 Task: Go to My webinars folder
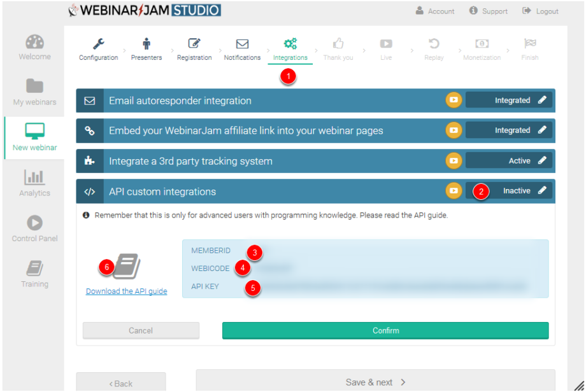click(x=35, y=92)
